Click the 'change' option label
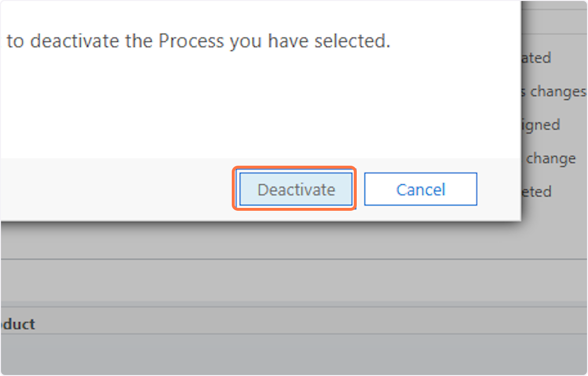The image size is (588, 376). pyautogui.click(x=550, y=158)
